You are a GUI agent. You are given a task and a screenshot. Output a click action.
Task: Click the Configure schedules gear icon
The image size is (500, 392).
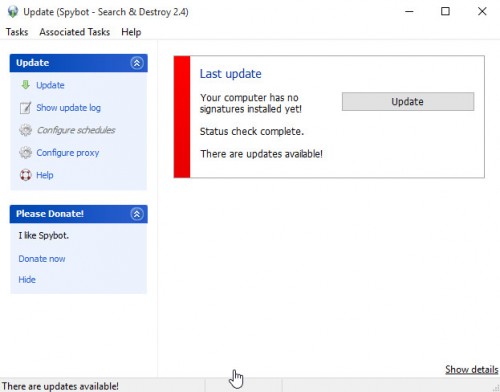click(x=25, y=130)
